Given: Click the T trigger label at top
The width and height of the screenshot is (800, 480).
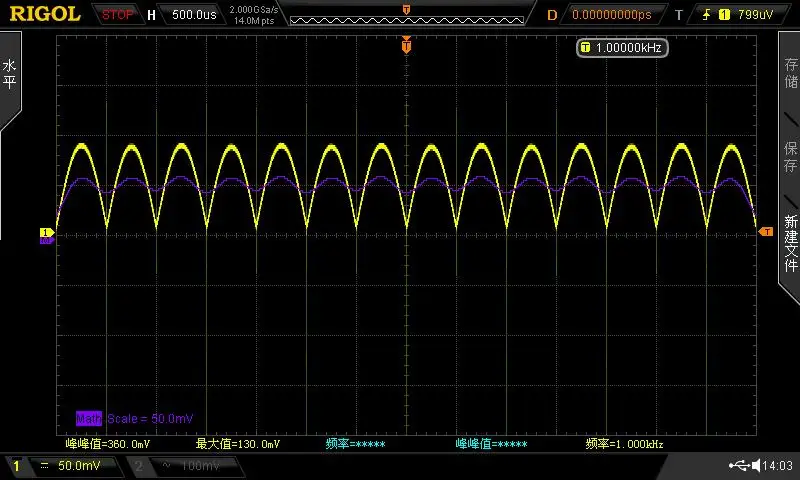Looking at the screenshot, I should tap(679, 15).
